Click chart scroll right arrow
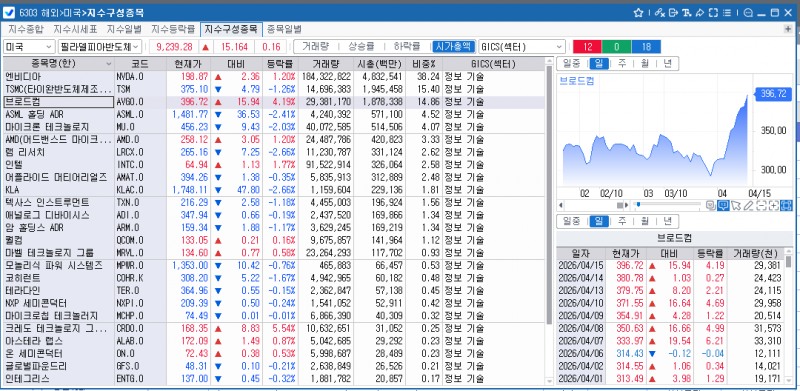800x391 pixels. click(x=628, y=205)
